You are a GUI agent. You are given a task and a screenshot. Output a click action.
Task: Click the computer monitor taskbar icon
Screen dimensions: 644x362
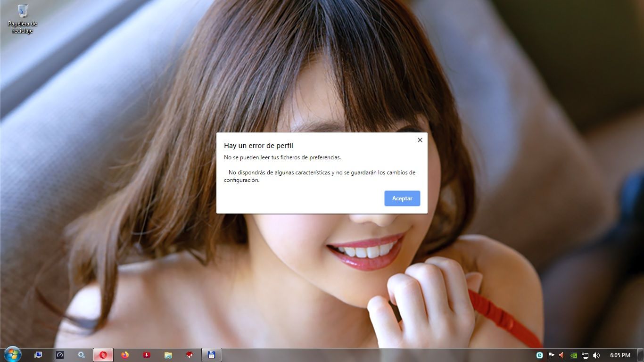(38, 355)
